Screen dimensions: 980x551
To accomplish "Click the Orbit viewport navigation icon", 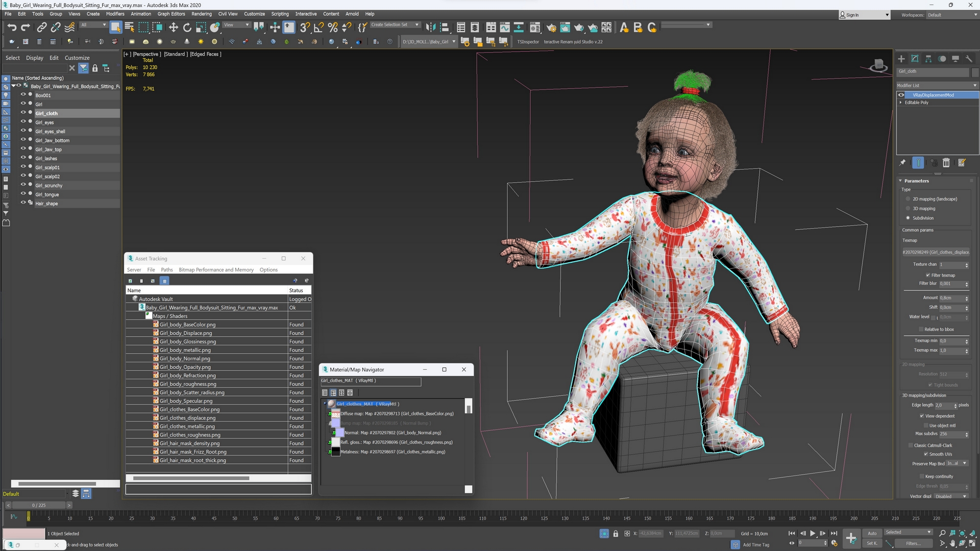I will (962, 544).
